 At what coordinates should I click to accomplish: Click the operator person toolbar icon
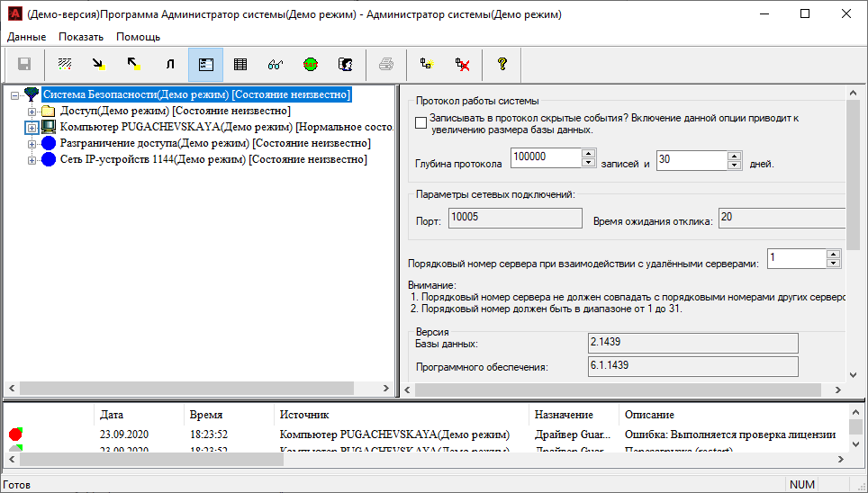[x=344, y=64]
